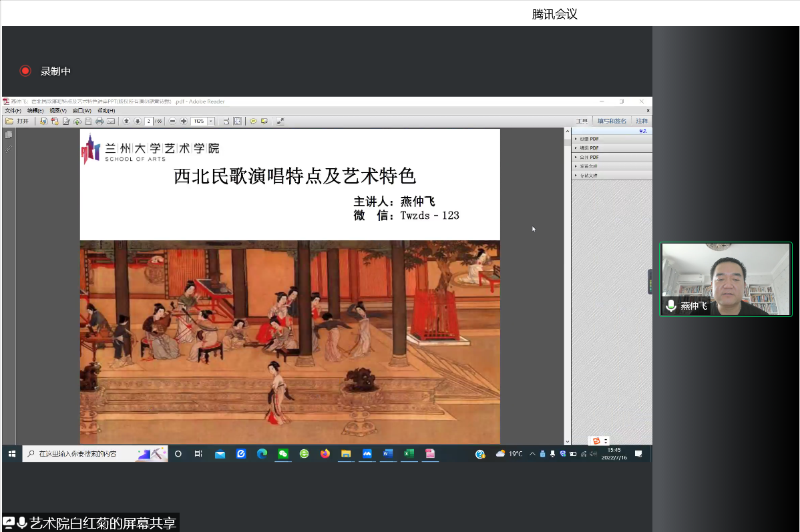This screenshot has height=532, width=800.
Task: Click the Sogou input method S icon
Action: pos(596,441)
